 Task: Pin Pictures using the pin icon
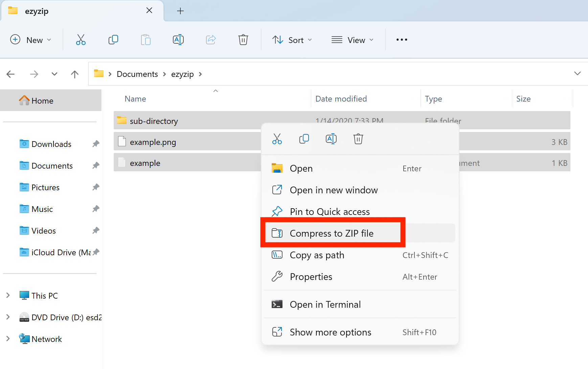[96, 187]
